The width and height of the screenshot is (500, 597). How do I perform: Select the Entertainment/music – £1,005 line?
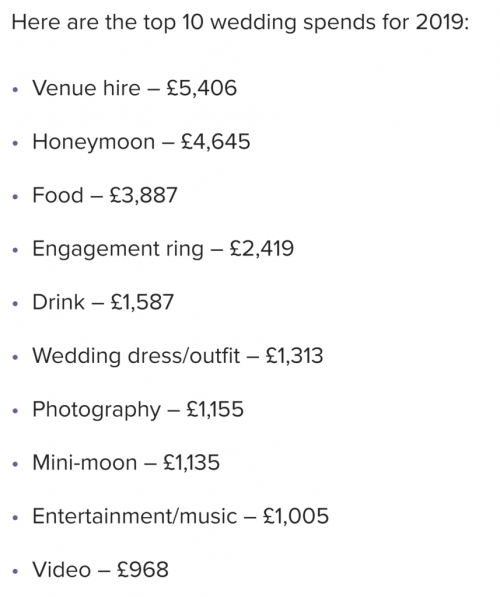point(181,516)
